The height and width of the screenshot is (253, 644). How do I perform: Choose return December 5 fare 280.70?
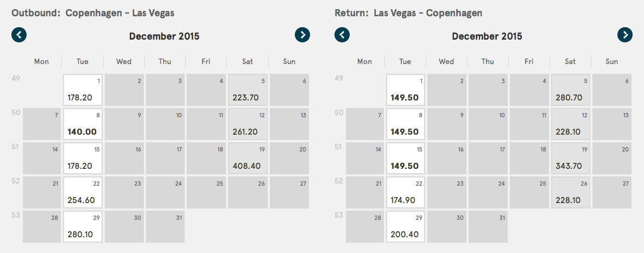(x=571, y=90)
